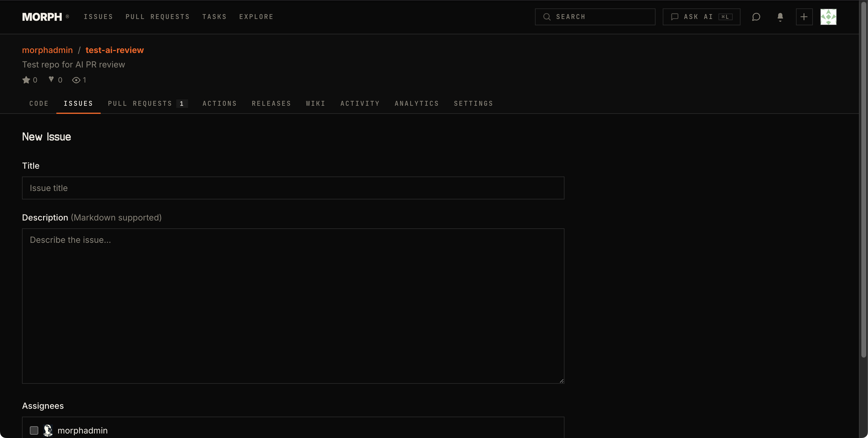This screenshot has width=868, height=438.
Task: Star the test-ai-review repository
Action: [x=26, y=80]
